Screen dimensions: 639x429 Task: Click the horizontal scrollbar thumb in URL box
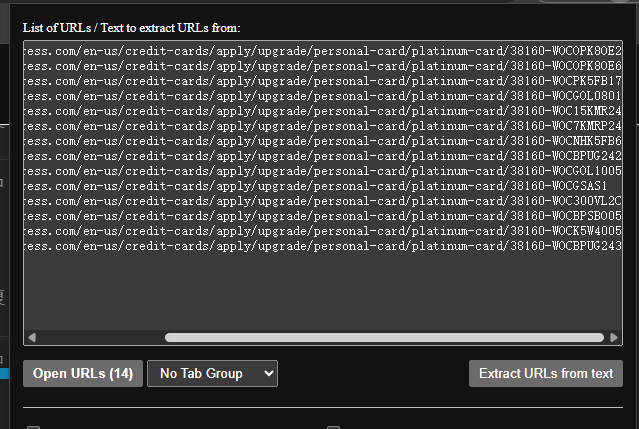tap(384, 337)
